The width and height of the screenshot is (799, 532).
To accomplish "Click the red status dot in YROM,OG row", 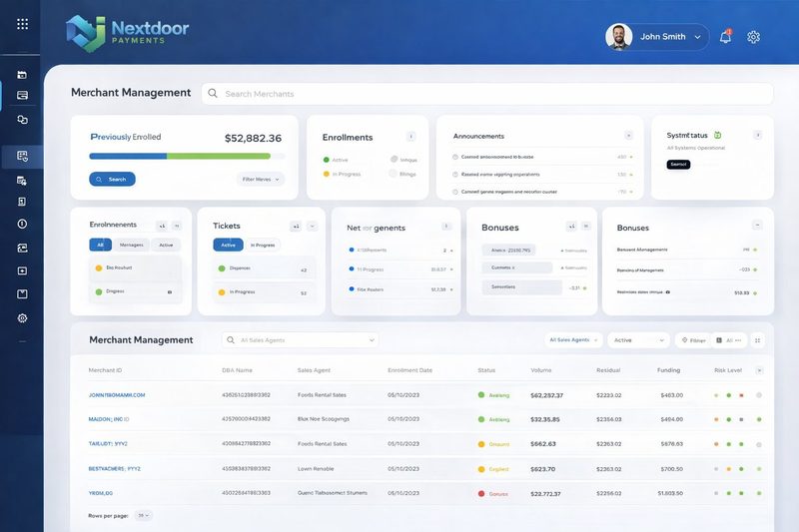I will pyautogui.click(x=481, y=493).
